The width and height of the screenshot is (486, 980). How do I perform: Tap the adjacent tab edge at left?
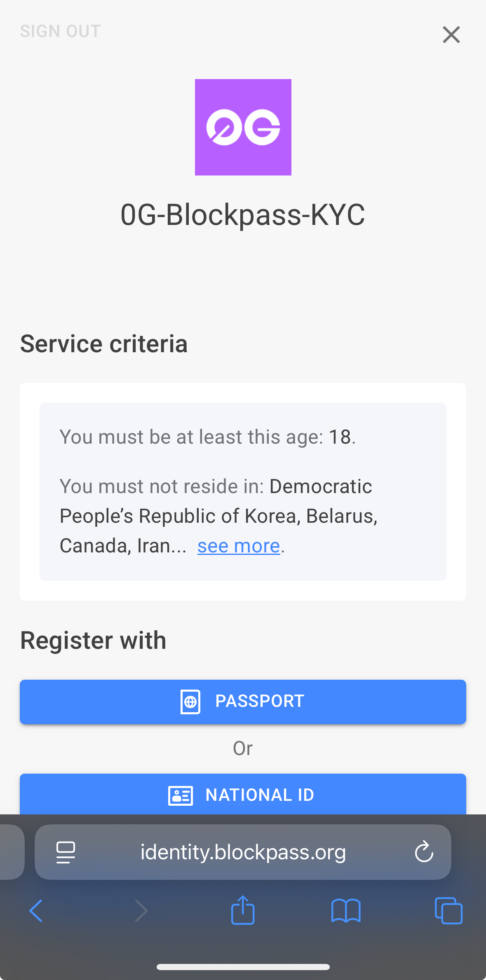point(12,852)
